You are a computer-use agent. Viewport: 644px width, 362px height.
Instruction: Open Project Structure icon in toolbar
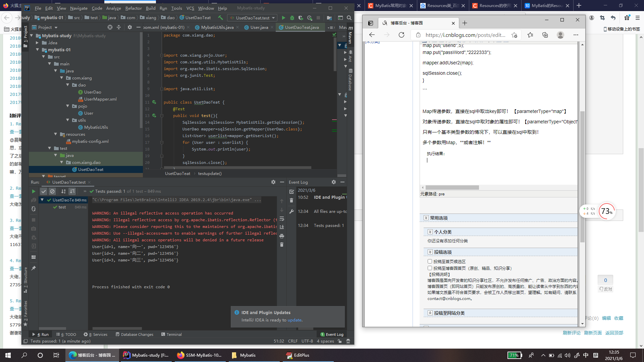pos(329,18)
